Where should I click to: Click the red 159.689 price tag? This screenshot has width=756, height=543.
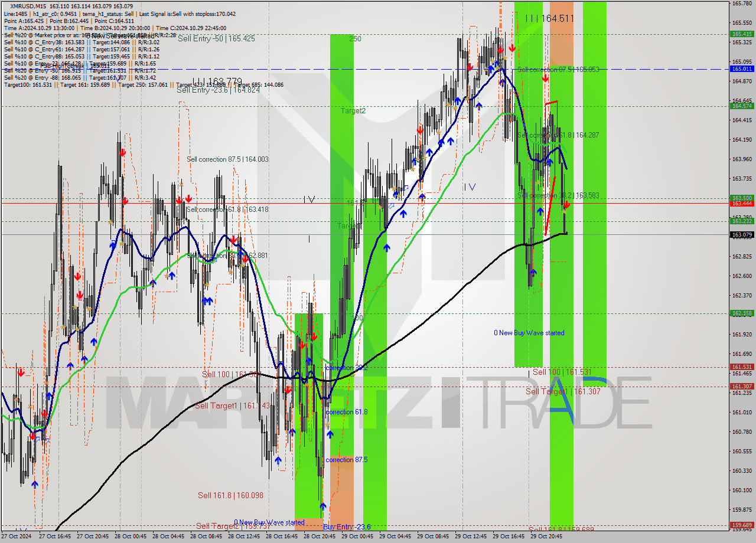coord(742,525)
